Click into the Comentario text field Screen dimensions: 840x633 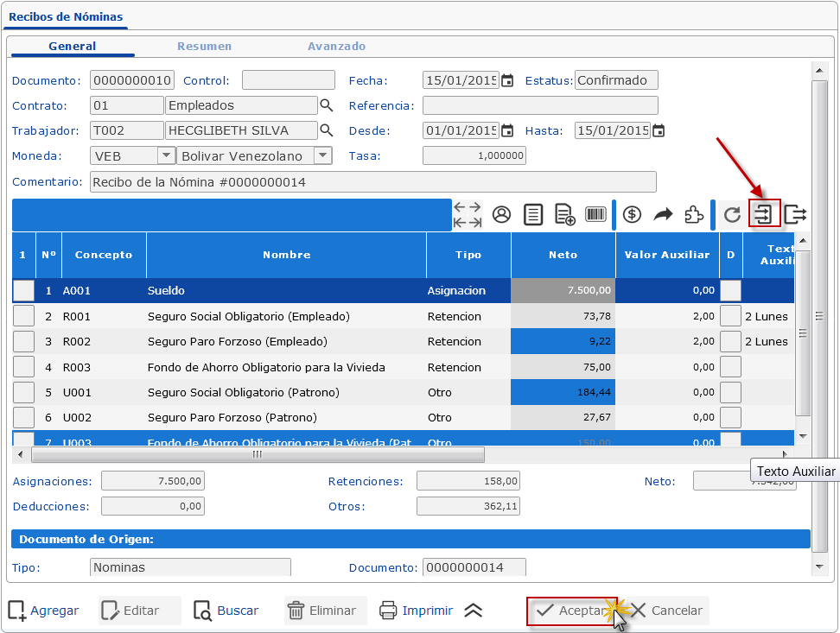coord(372,182)
